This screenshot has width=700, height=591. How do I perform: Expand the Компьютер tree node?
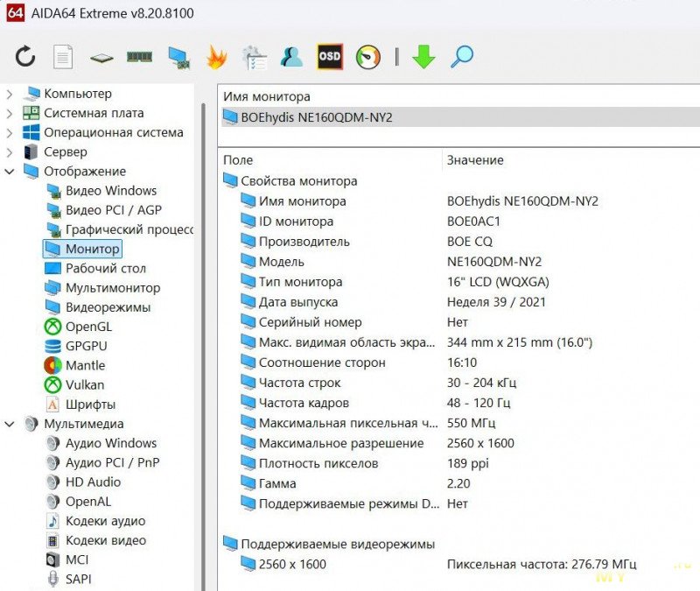pos(10,94)
